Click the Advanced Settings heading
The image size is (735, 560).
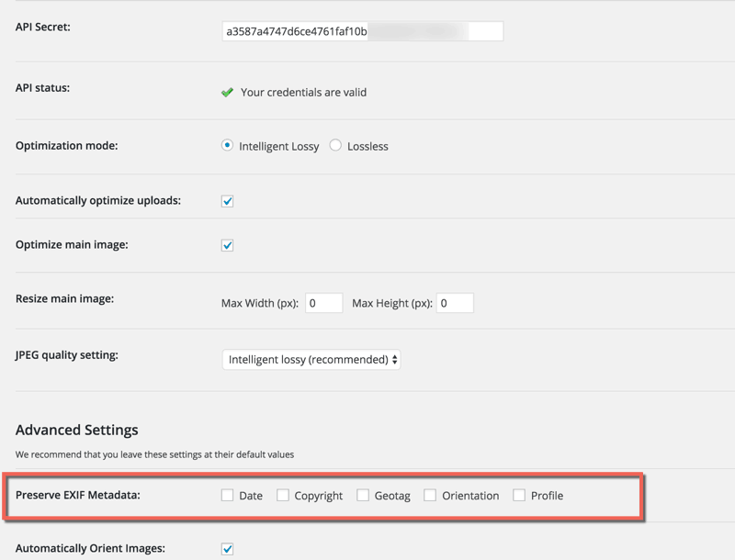point(77,430)
